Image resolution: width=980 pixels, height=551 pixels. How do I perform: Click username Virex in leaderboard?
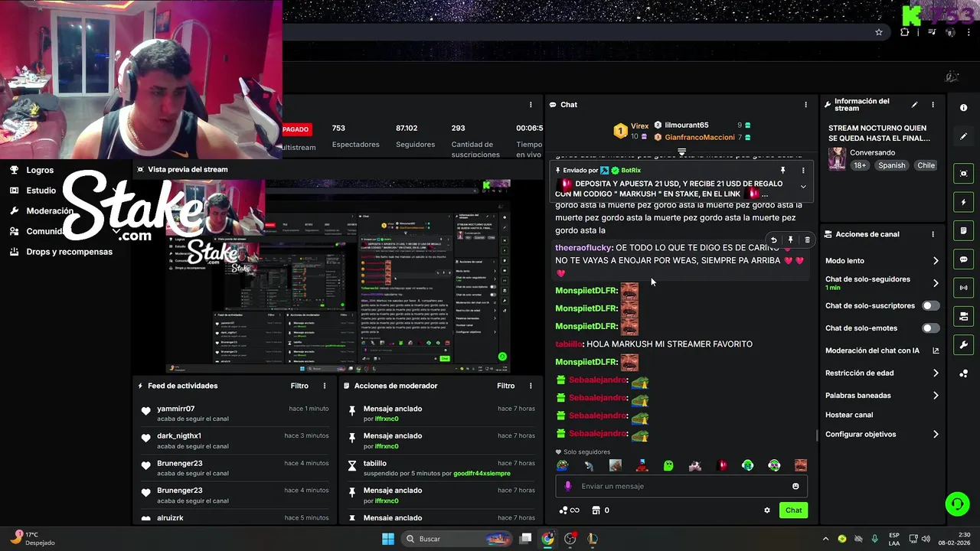[639, 126]
